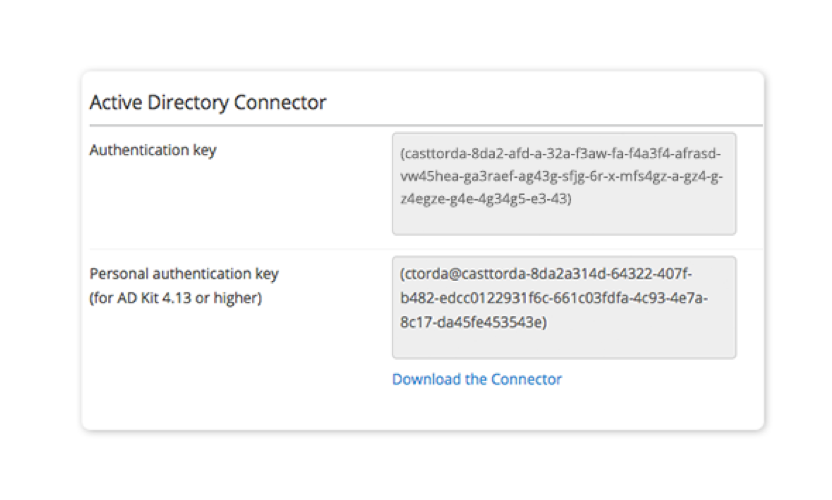Image resolution: width=832 pixels, height=500 pixels.
Task: Click key line starting with "vw45hea-ga3raef"
Action: (x=561, y=176)
